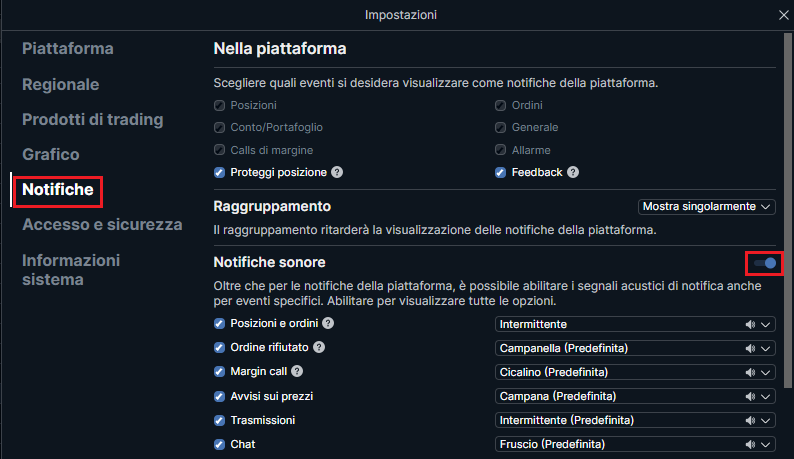Open the Ordine rifiutato sound dropdown
This screenshot has height=459, width=794.
635,349
